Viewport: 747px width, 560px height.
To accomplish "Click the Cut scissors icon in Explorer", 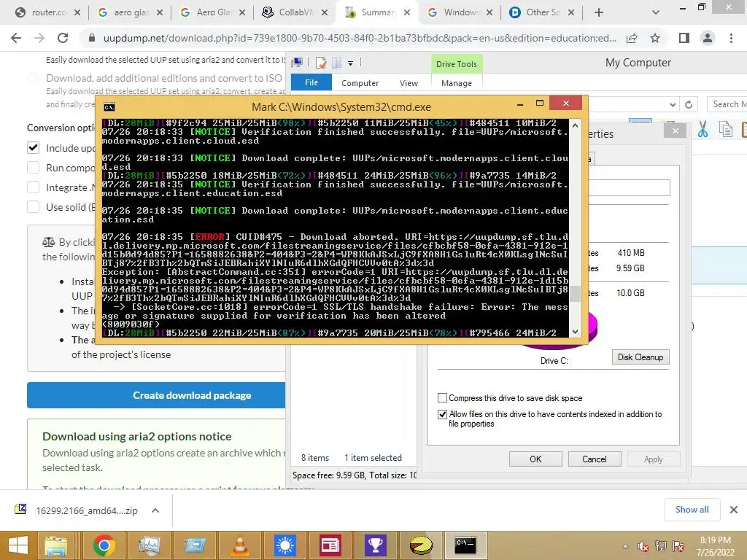I will (x=703, y=129).
